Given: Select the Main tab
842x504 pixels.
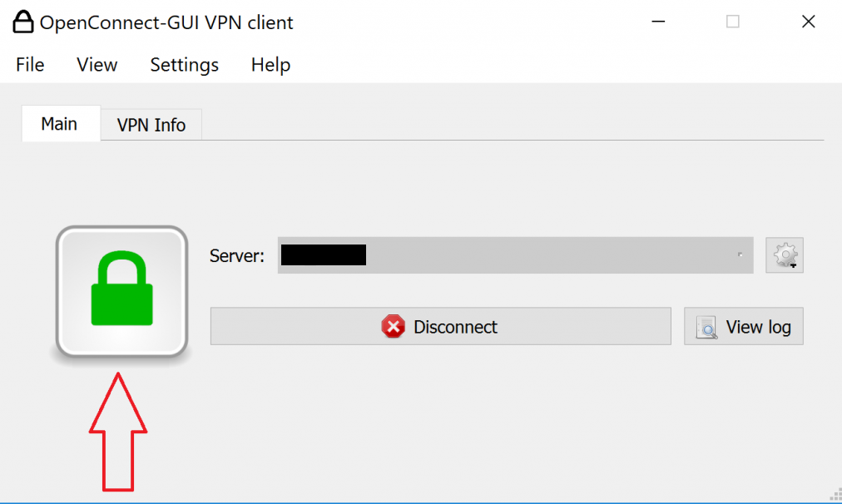Looking at the screenshot, I should (x=59, y=124).
